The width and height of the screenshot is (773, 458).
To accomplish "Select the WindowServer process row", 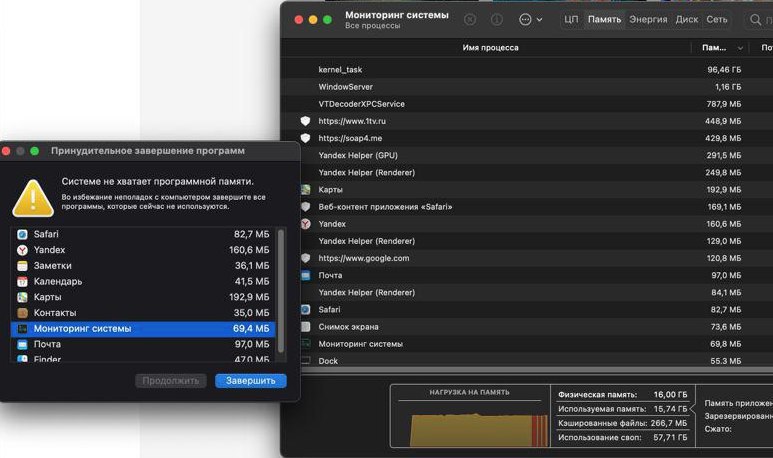I will (x=527, y=87).
